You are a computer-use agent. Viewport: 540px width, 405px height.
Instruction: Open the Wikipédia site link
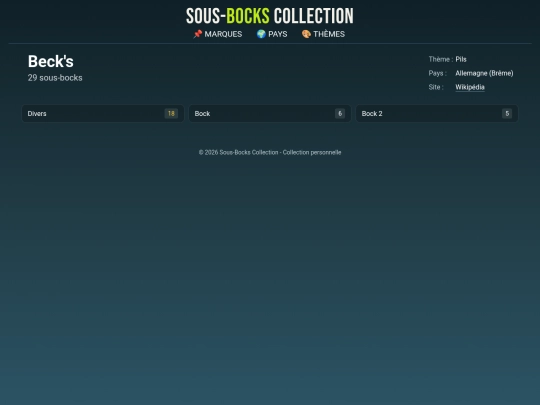(470, 87)
